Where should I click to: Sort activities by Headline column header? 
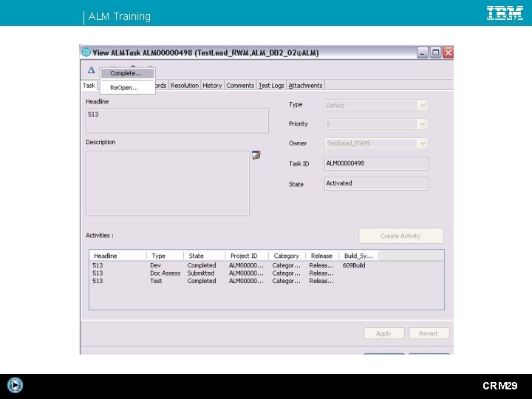[118, 256]
